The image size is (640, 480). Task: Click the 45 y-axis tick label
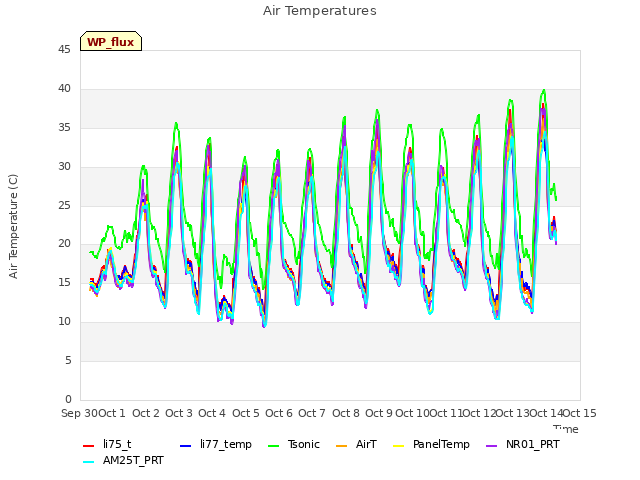tap(64, 50)
